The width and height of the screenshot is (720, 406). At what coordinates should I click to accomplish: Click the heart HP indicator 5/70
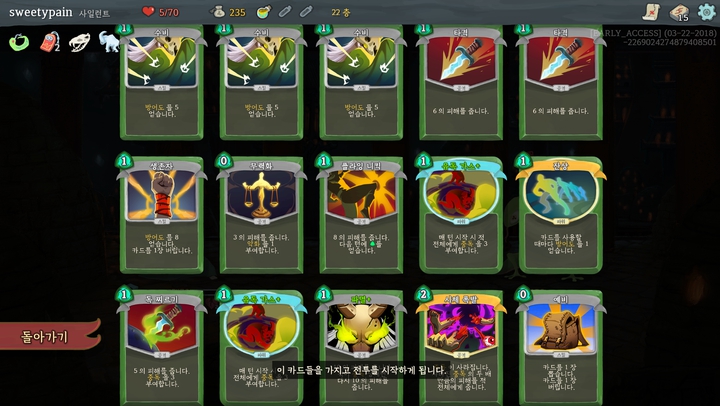coord(160,12)
